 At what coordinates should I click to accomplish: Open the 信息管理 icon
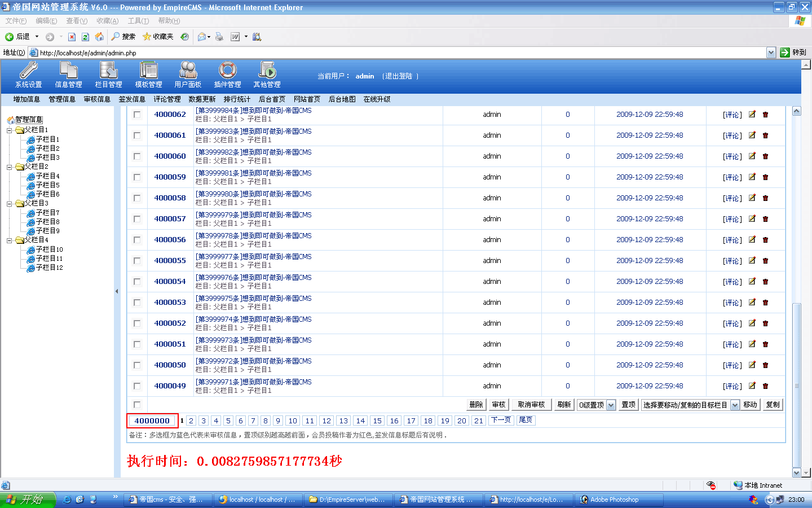pos(68,71)
